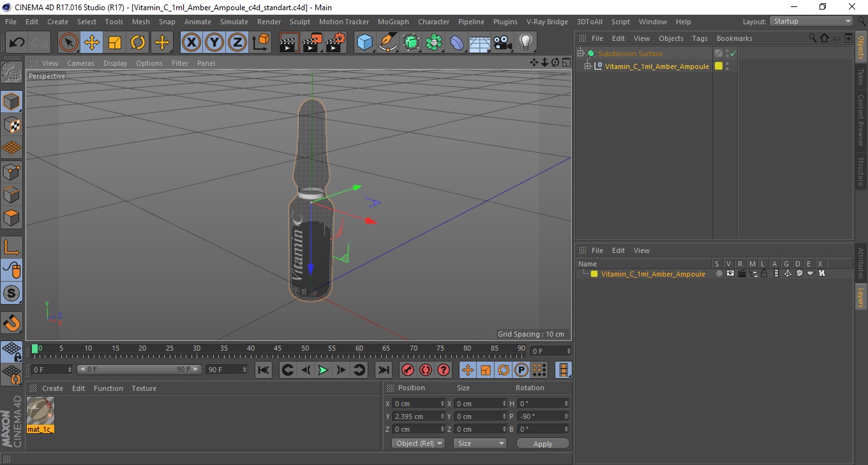Switch to the Structure side tab

861,171
